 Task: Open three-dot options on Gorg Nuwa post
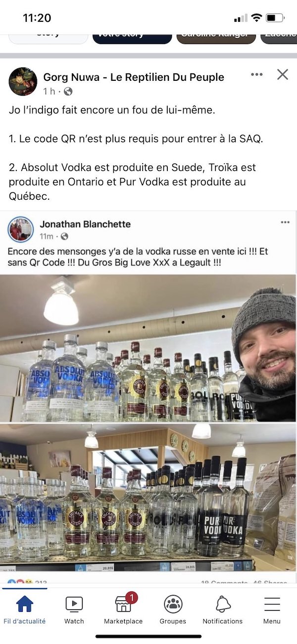256,74
